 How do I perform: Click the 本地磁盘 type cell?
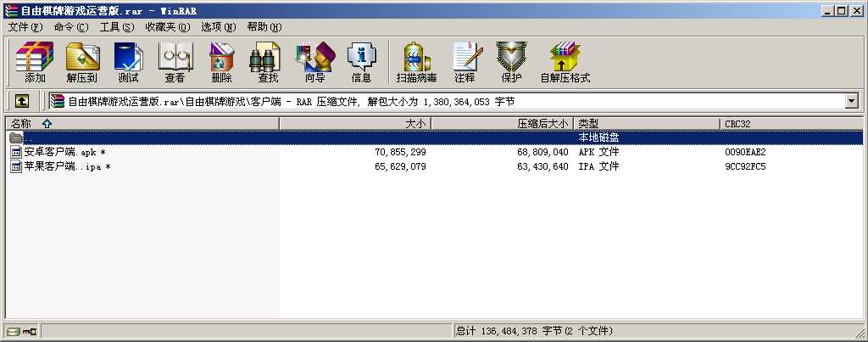point(598,137)
